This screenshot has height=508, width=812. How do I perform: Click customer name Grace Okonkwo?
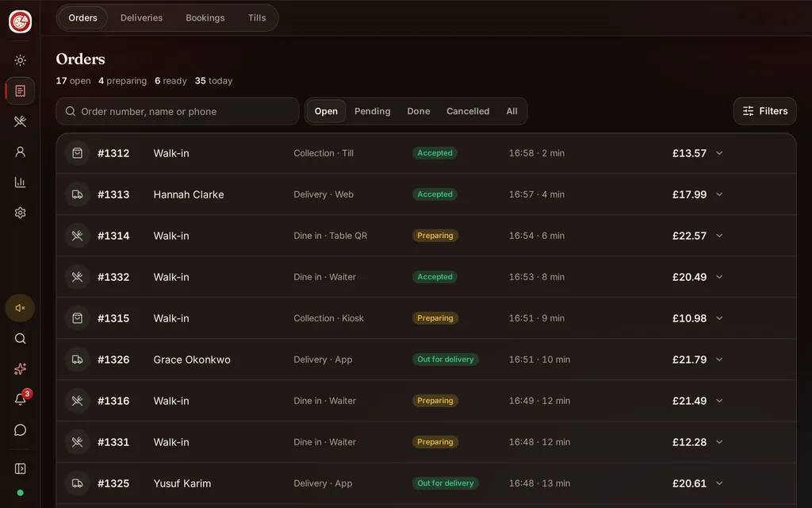click(192, 360)
